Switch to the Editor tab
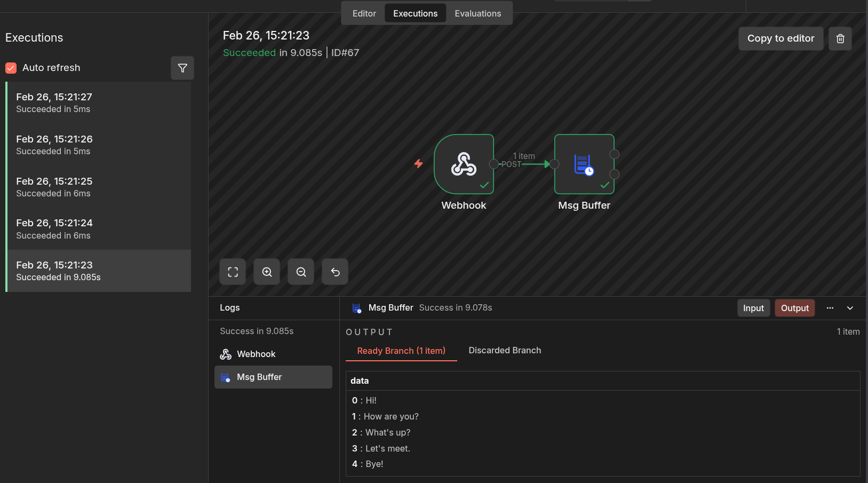This screenshot has height=483, width=868. (364, 13)
